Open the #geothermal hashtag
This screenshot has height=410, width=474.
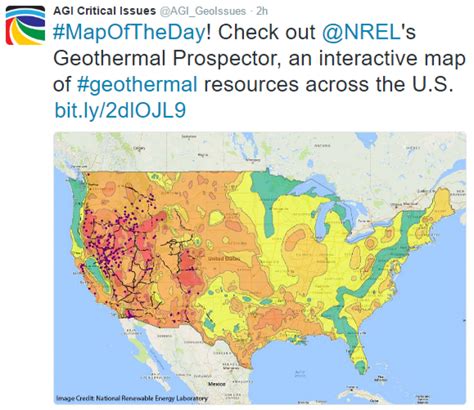pyautogui.click(x=137, y=84)
